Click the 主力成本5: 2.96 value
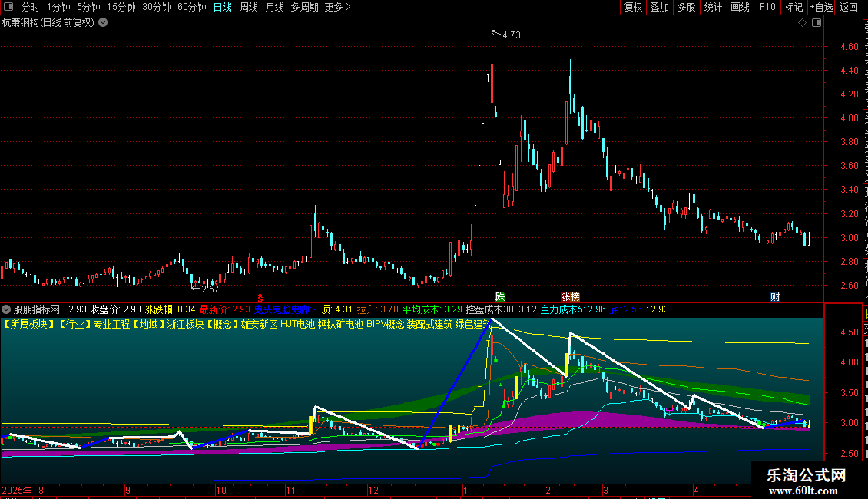868x499 pixels. pyautogui.click(x=573, y=309)
